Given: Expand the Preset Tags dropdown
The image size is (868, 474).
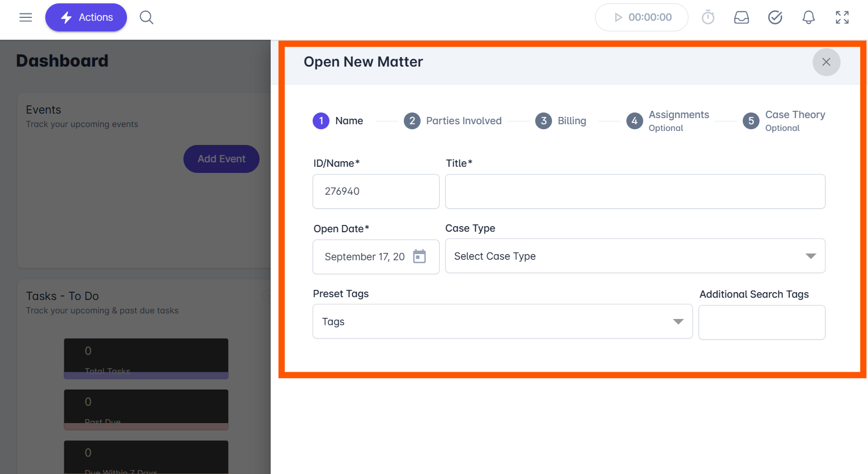Looking at the screenshot, I should click(x=502, y=321).
